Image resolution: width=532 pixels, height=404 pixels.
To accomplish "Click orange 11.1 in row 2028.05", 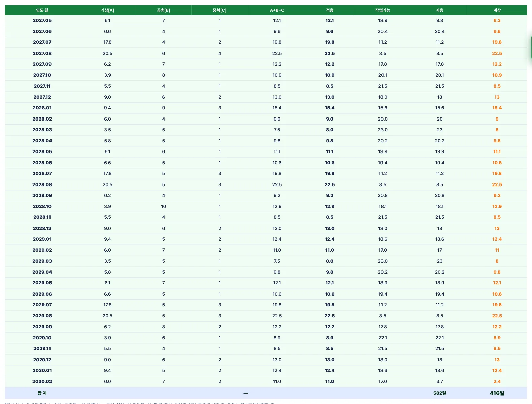I will pyautogui.click(x=497, y=151).
